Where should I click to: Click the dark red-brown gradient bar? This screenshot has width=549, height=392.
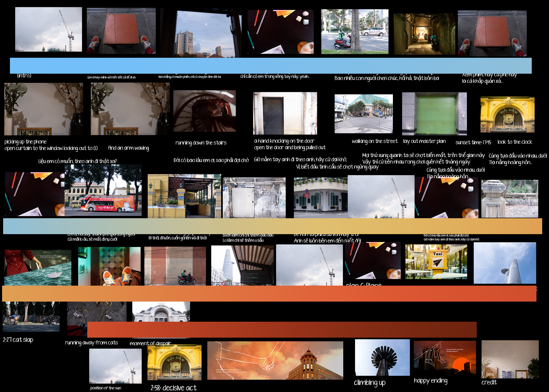pos(282,330)
